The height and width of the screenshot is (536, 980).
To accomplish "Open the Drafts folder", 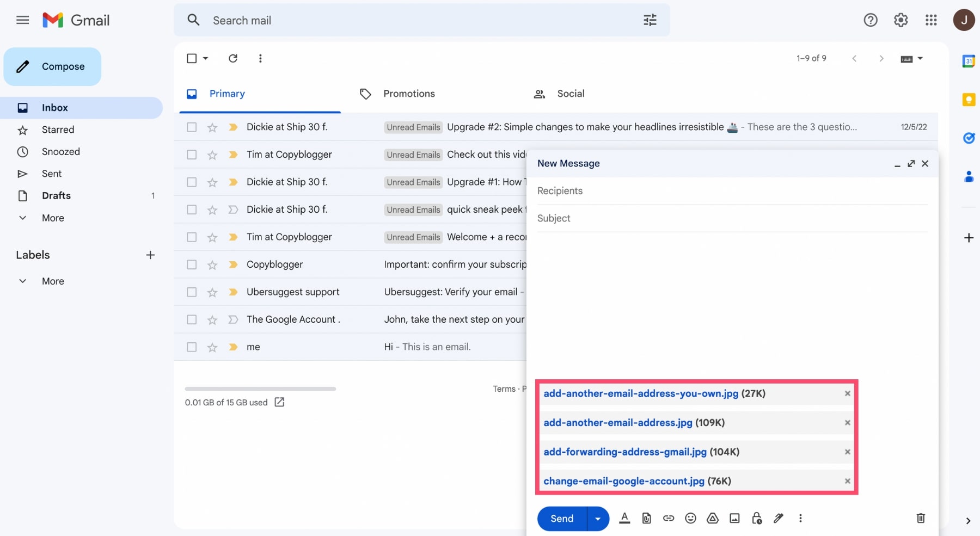I will coord(57,196).
